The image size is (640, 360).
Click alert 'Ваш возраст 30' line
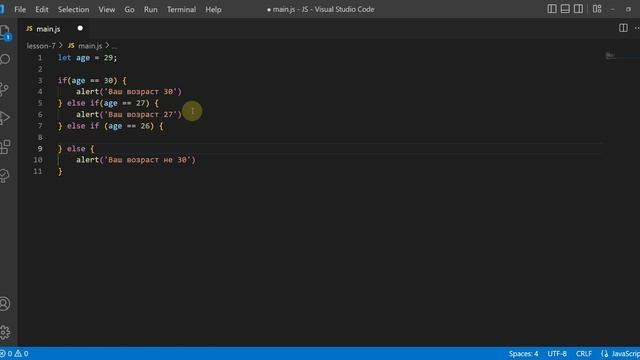pyautogui.click(x=129, y=92)
